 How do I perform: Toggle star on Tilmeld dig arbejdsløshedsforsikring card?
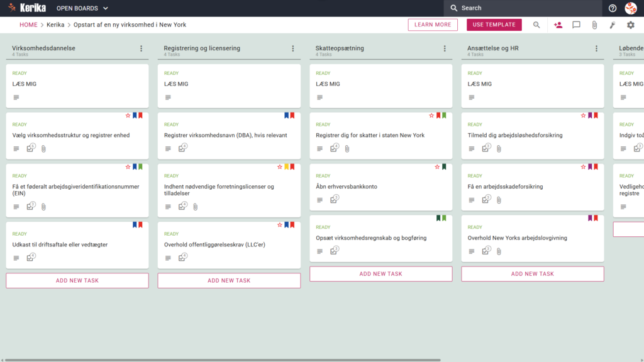583,116
